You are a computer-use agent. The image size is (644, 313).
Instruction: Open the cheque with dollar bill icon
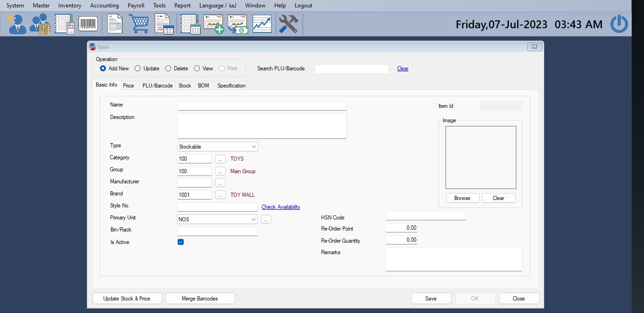coord(238,24)
